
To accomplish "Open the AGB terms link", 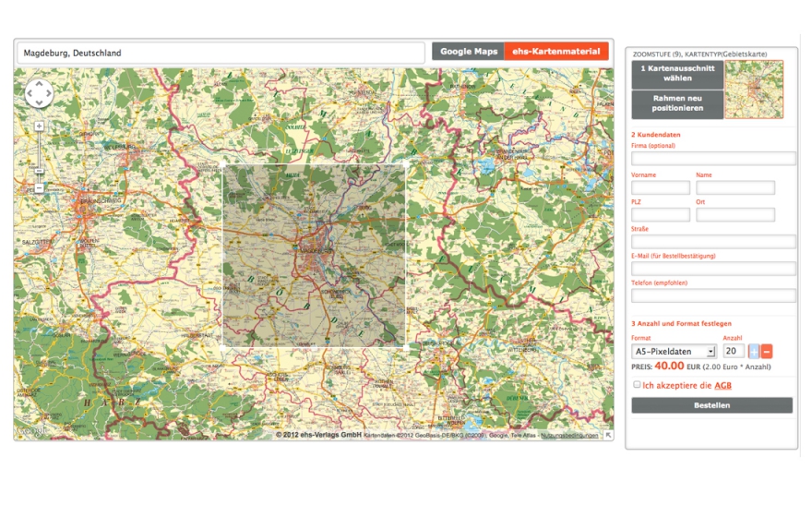I will [722, 385].
